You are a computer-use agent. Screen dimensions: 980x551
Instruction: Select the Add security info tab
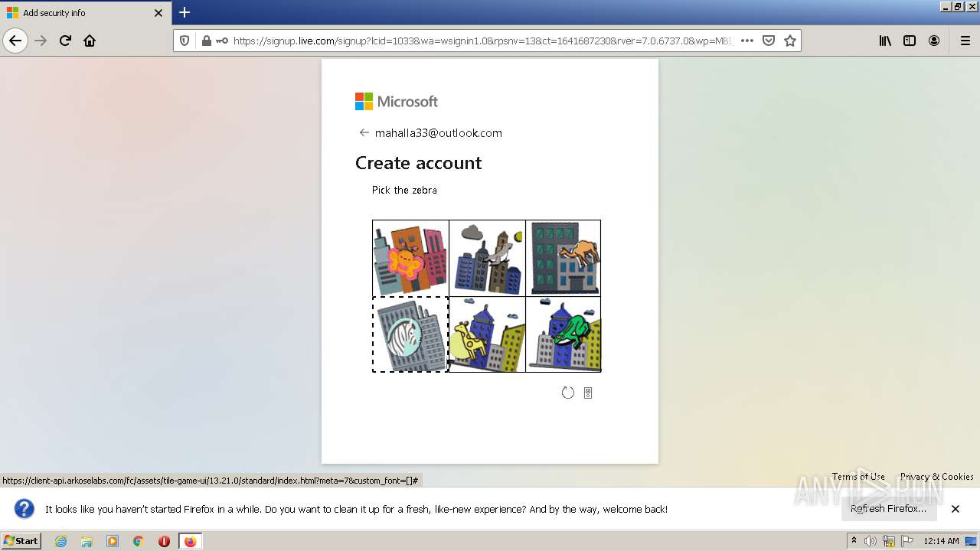point(85,13)
